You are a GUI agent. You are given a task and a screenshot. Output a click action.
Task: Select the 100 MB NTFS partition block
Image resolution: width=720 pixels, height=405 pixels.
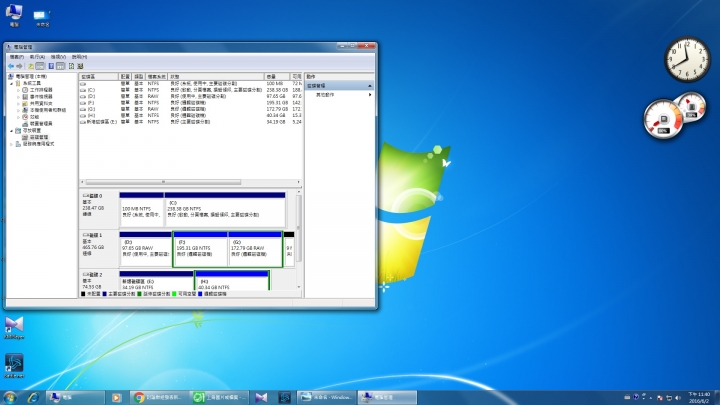coord(141,209)
